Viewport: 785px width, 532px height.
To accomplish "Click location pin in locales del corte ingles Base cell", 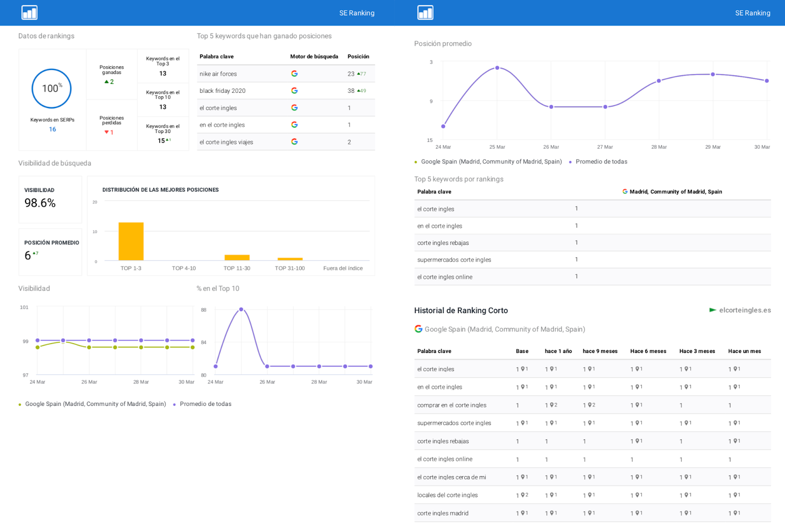I will [x=523, y=495].
